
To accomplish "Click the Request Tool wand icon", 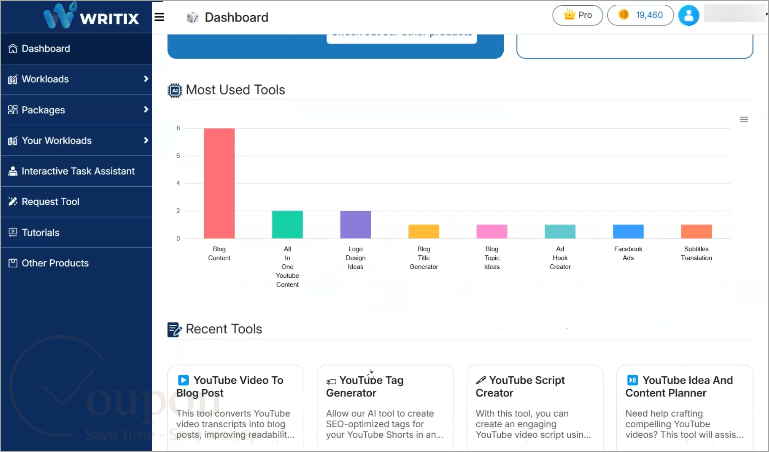I will click(x=13, y=201).
